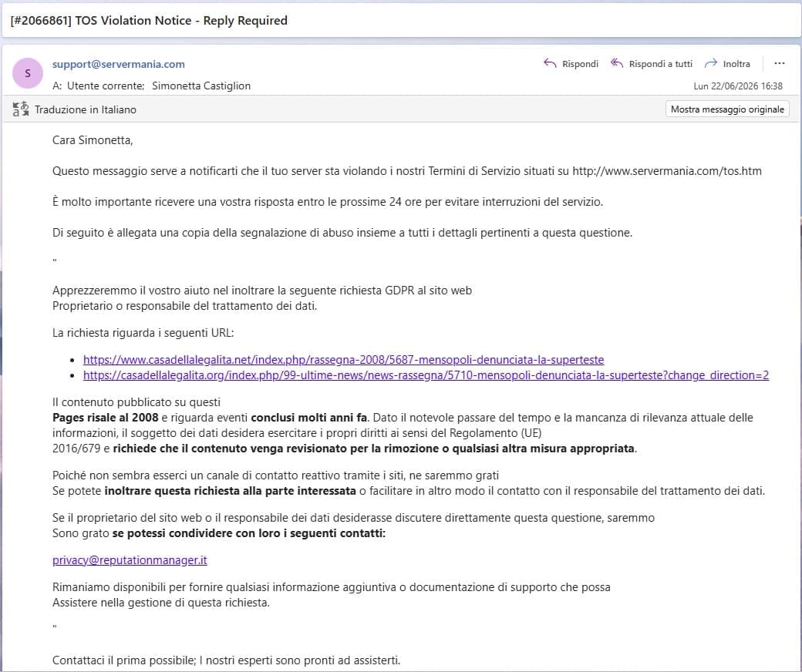The height and width of the screenshot is (672, 802).
Task: Click the servermania.com/tos.htm URL text
Action: [x=666, y=171]
